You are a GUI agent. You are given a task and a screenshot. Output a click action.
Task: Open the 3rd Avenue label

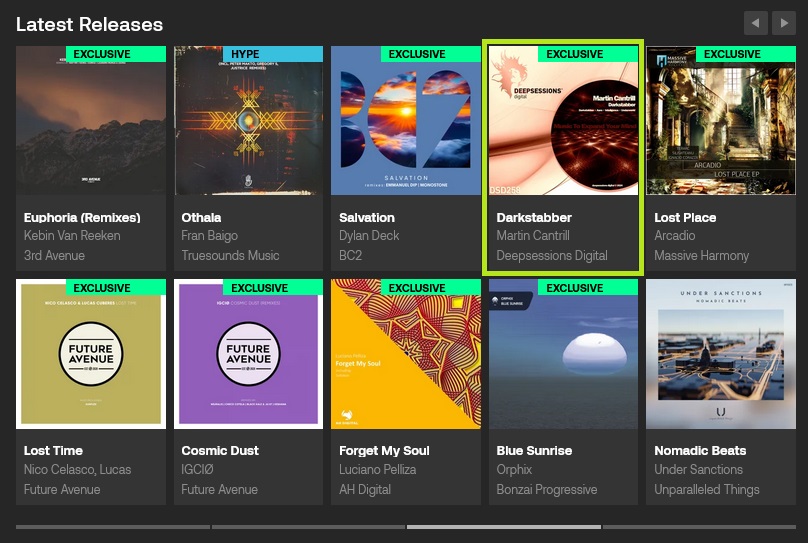pyautogui.click(x=54, y=256)
